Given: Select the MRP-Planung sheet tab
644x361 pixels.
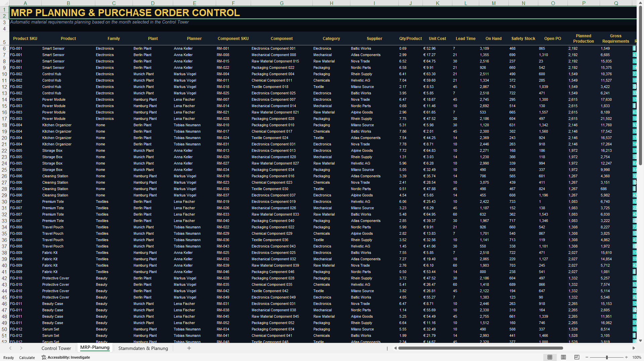Looking at the screenshot, I should [95, 348].
